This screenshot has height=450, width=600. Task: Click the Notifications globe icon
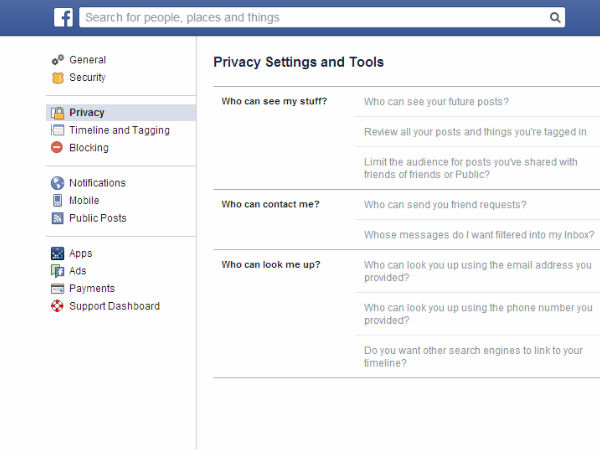tap(58, 183)
